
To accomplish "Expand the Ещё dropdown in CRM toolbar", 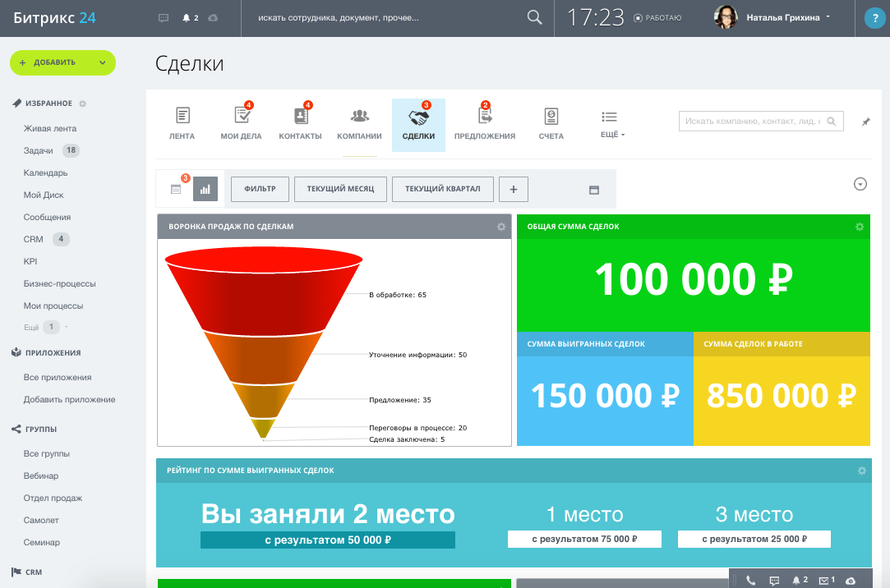I will click(609, 124).
